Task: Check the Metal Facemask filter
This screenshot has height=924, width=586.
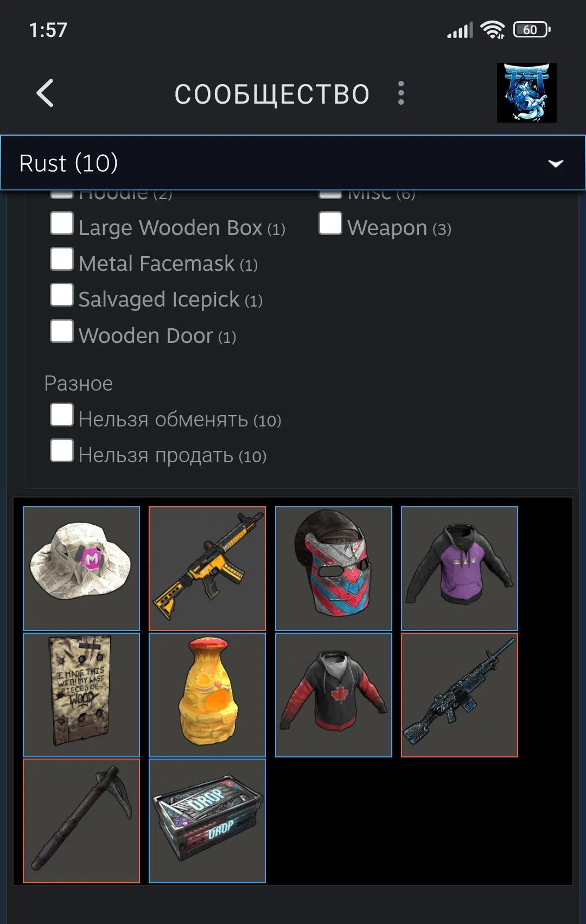Action: pos(62,259)
